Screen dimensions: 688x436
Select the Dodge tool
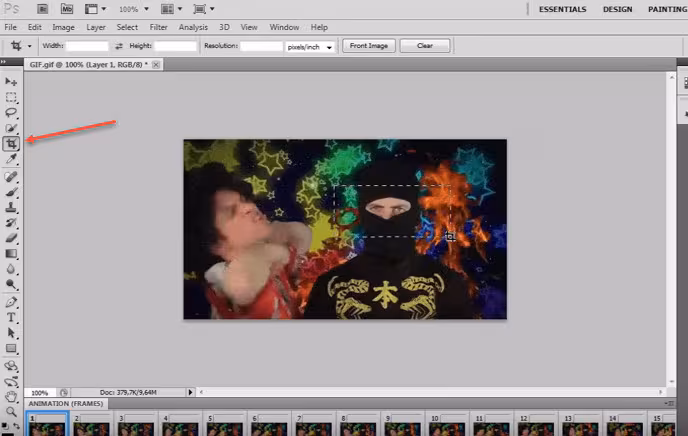(x=11, y=284)
